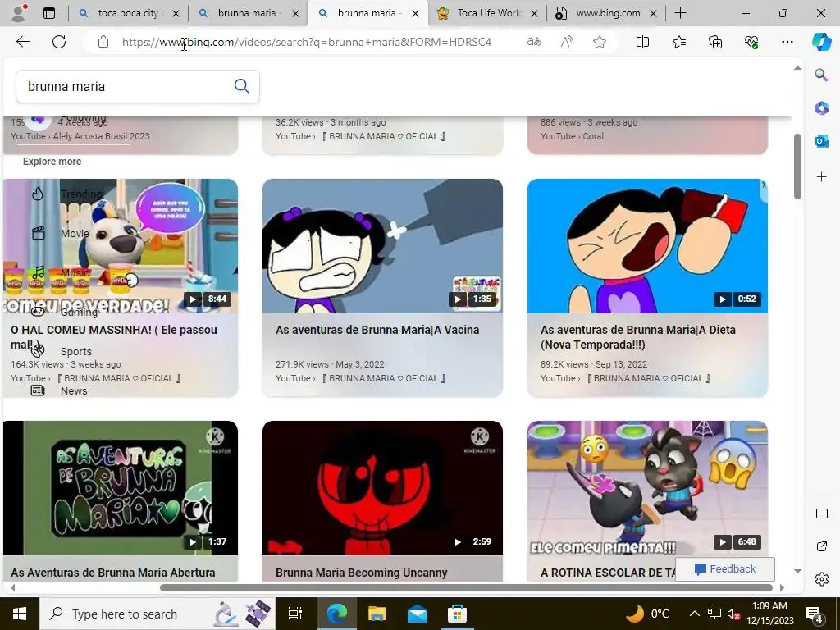
Task: Click scrollbar up arrow at page top
Action: 797,68
